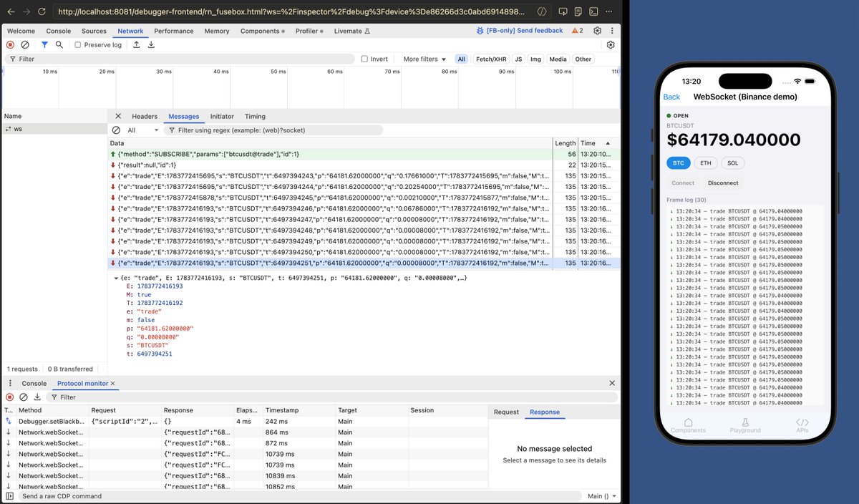Stop recording the network log
Image resolution: width=859 pixels, height=504 pixels.
click(x=10, y=44)
